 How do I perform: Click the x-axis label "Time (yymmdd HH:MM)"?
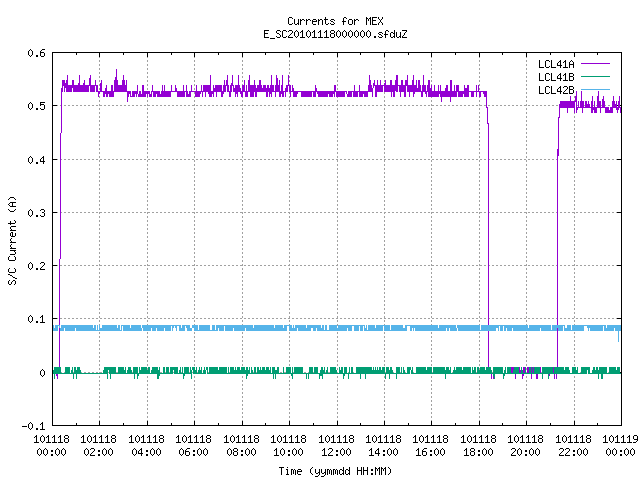pyautogui.click(x=335, y=471)
